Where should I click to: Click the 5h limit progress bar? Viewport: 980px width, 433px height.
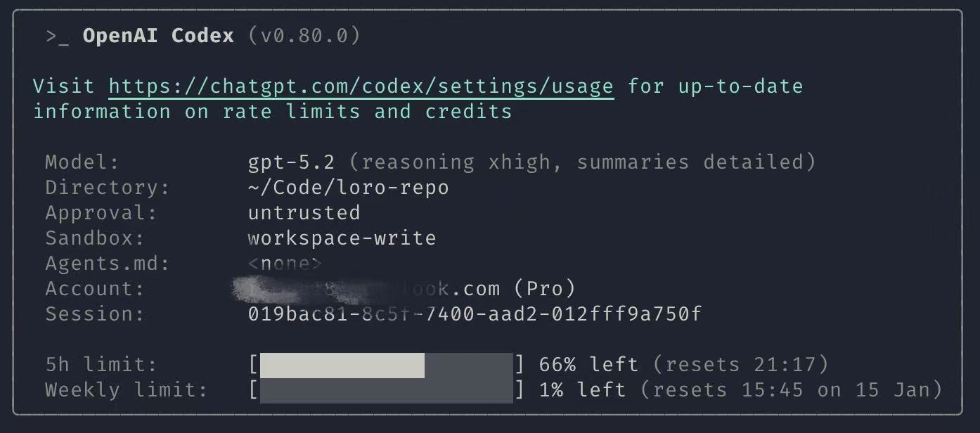(x=386, y=366)
